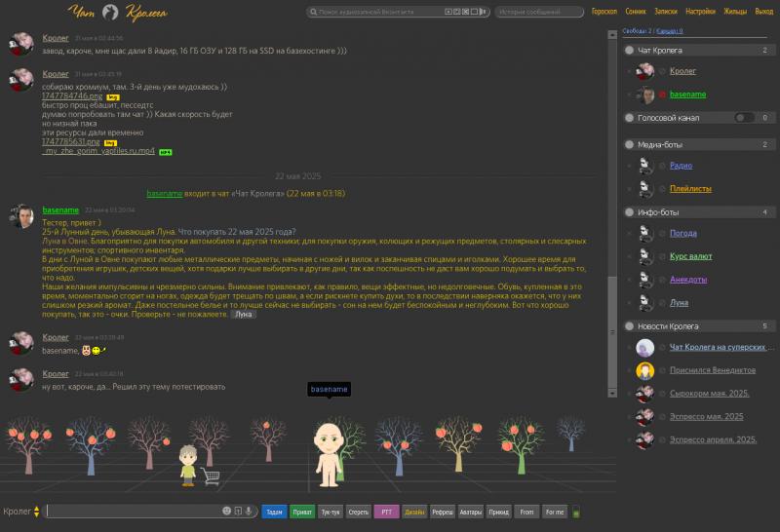The image size is (780, 532).
Task: Open the nickname arrows selector beside Кролег
Action: click(x=37, y=512)
